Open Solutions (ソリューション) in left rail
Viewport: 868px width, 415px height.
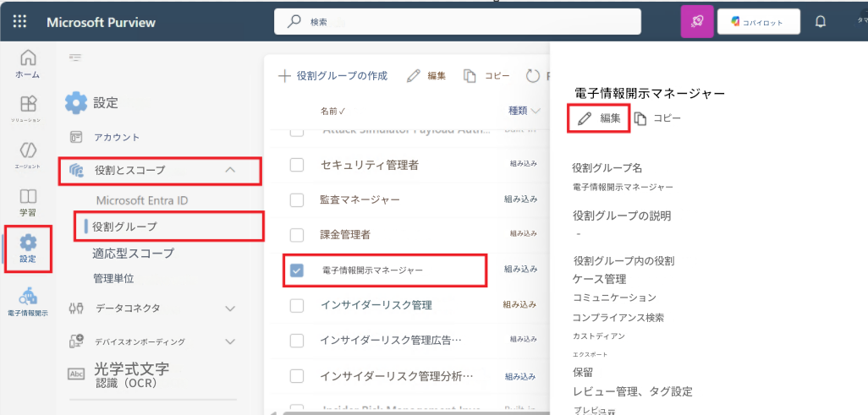tap(28, 109)
